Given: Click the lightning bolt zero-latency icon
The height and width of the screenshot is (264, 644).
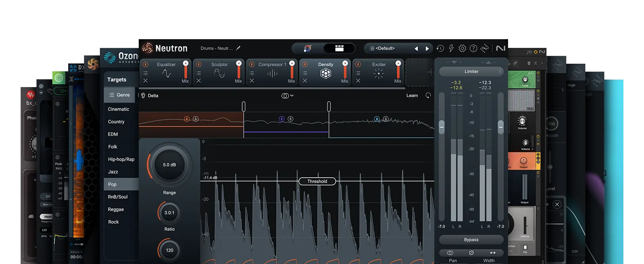Looking at the screenshot, I should tap(451, 48).
